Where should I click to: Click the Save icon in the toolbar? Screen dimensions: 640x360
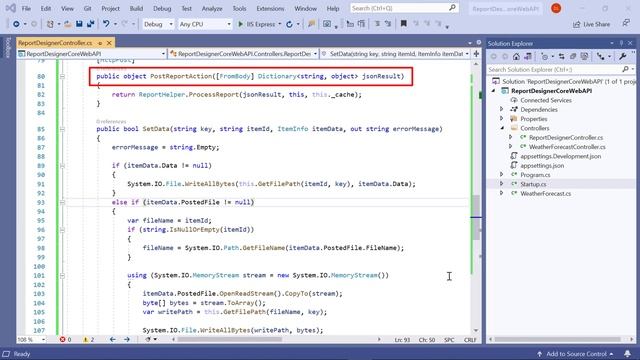pyautogui.click(x=79, y=24)
